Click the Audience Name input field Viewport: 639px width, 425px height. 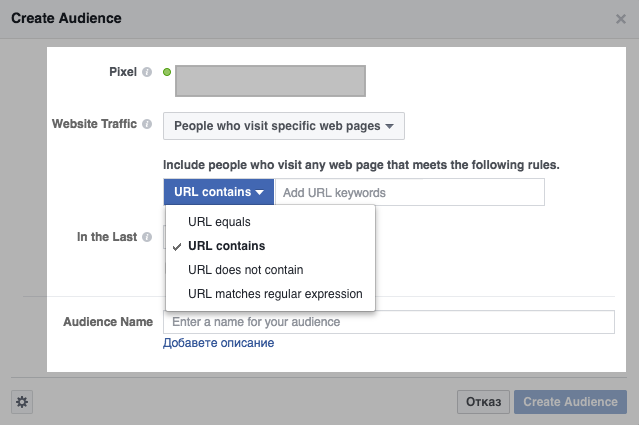click(389, 322)
